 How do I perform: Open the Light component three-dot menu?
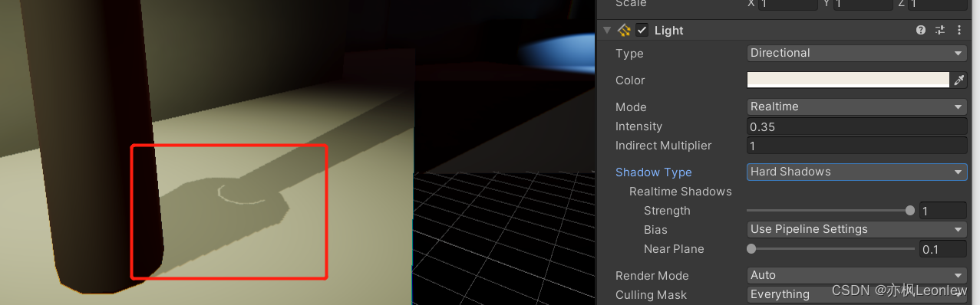click(x=959, y=31)
